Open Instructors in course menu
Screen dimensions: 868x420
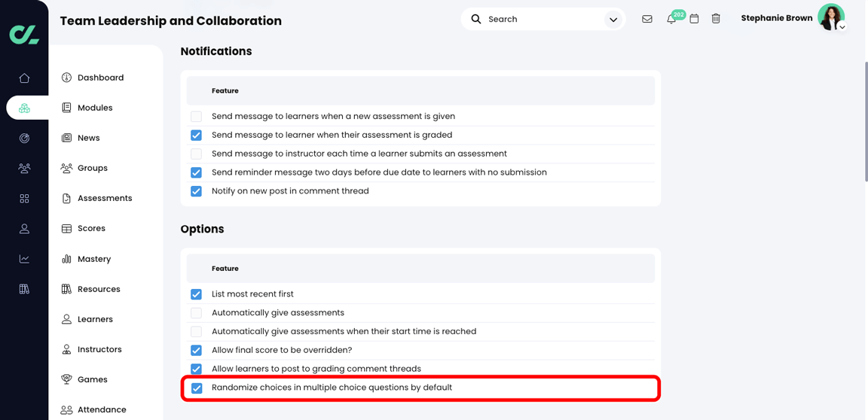coord(99,349)
